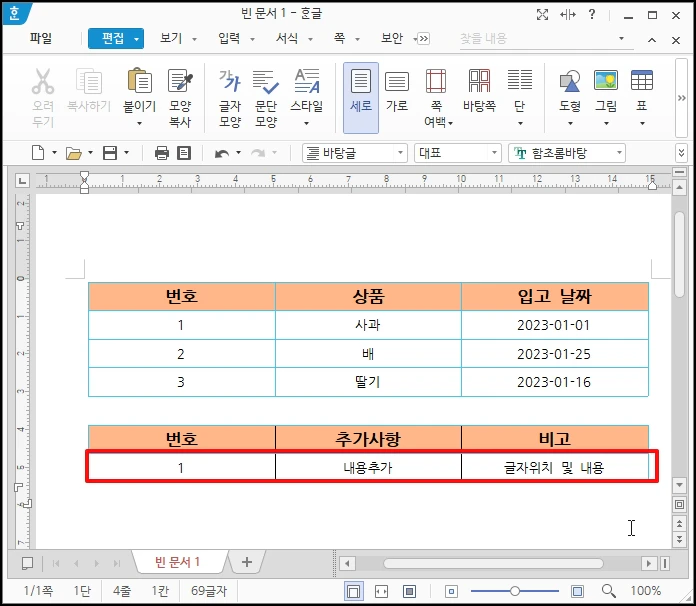Show more menus via chevron button
This screenshot has height=606, width=696.
424,39
